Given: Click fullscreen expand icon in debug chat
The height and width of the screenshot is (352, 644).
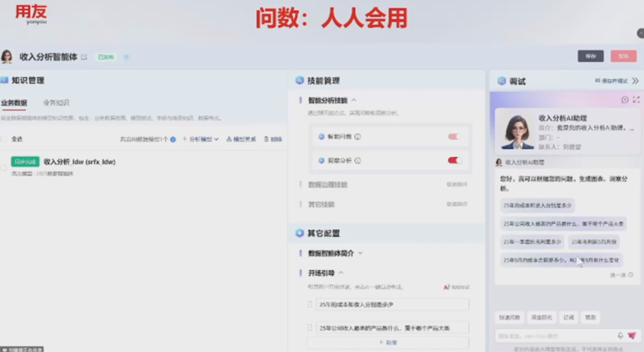Looking at the screenshot, I should pos(637,100).
